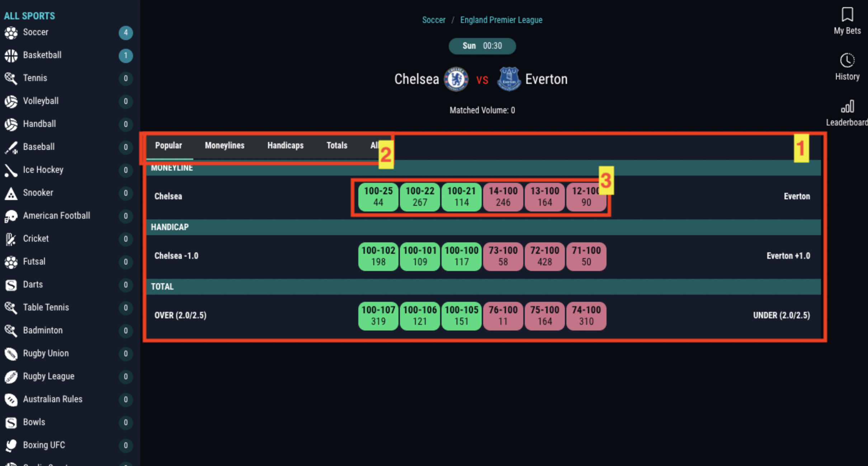The image size is (868, 466).
Task: Click the Chelsea club crest
Action: (456, 79)
